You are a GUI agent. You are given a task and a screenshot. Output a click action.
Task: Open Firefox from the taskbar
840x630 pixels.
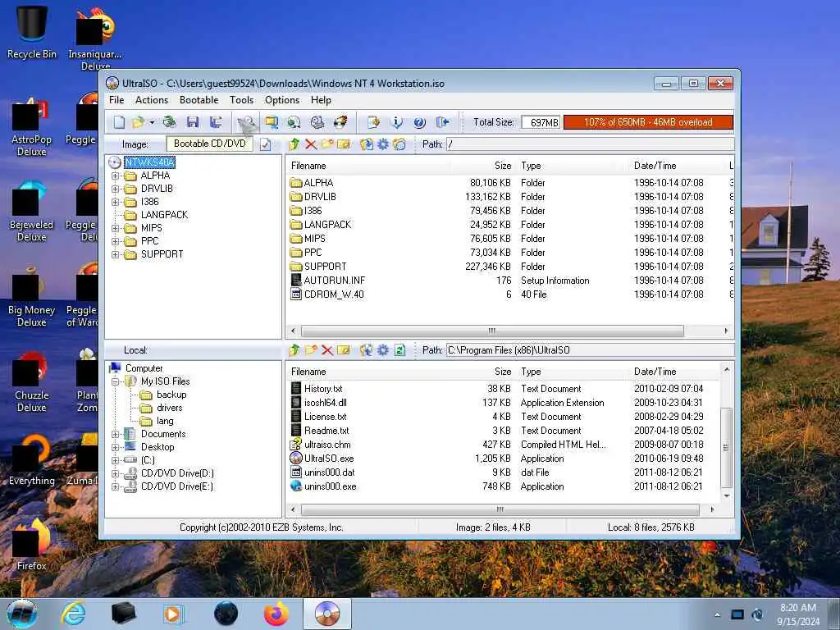tap(276, 614)
